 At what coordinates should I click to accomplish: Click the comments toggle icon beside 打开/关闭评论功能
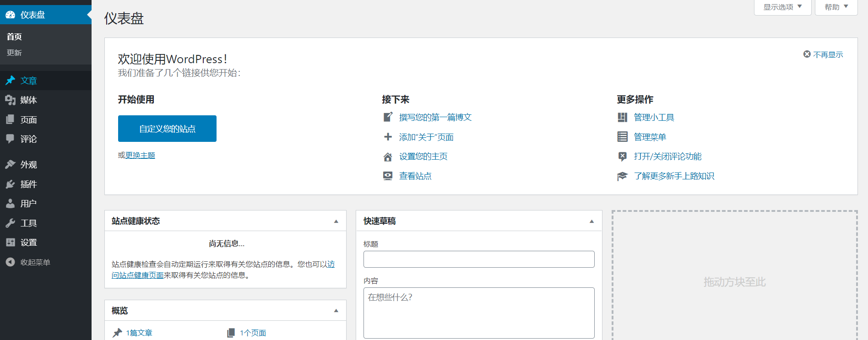pyautogui.click(x=623, y=157)
